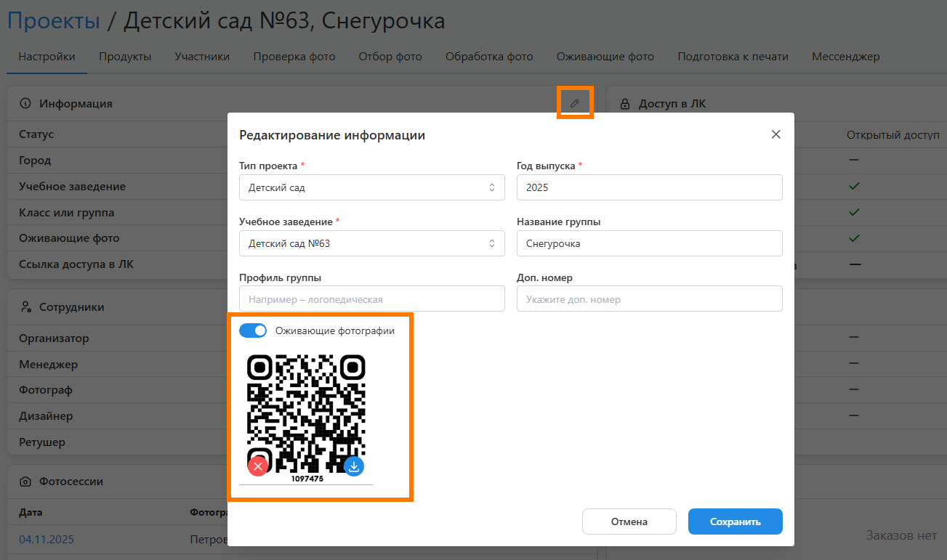Go to the Мессенджер tab
The width and height of the screenshot is (947, 560).
pos(845,57)
